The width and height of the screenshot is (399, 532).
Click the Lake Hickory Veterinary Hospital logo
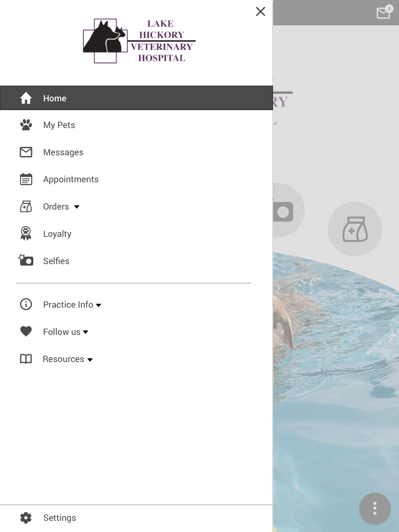[139, 41]
